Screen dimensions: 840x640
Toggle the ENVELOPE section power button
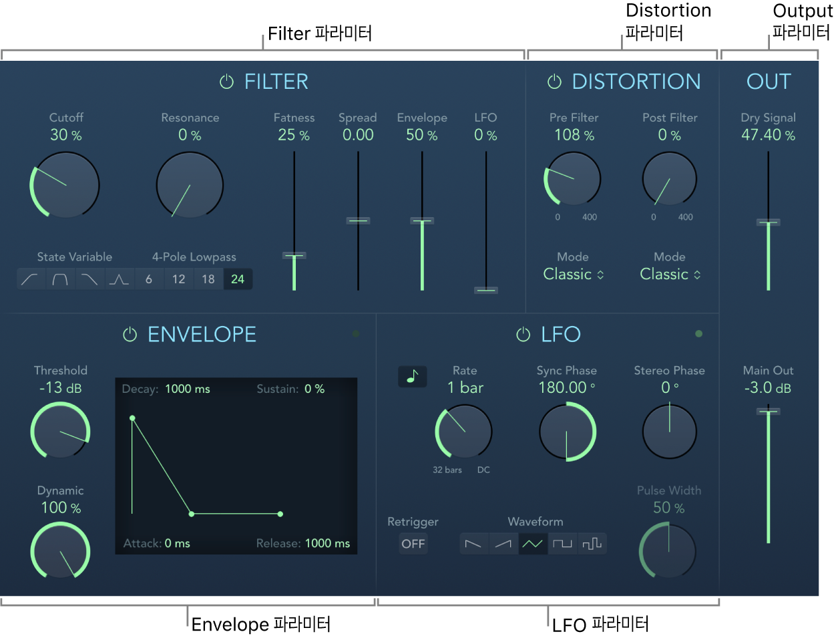(130, 334)
